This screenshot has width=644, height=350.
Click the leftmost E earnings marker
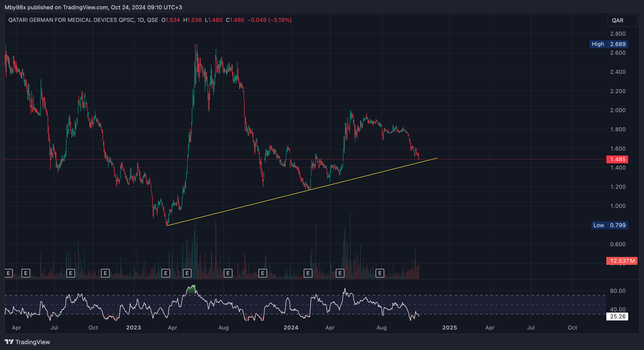tap(9, 273)
